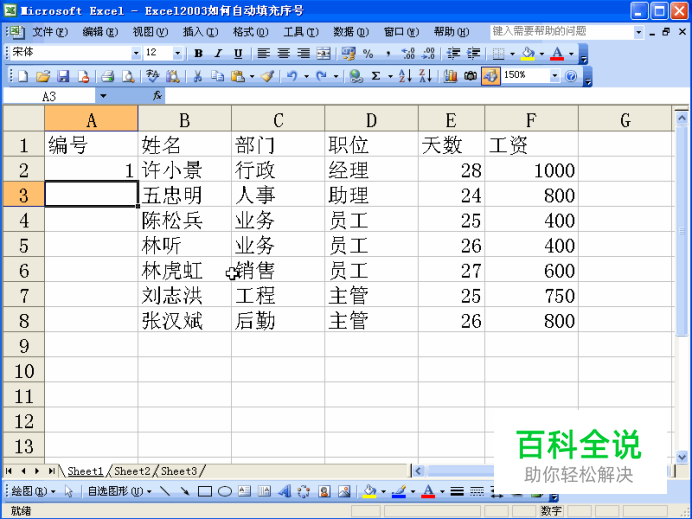Open the 编辑 (Edit) menu
This screenshot has width=692, height=519.
(100, 32)
